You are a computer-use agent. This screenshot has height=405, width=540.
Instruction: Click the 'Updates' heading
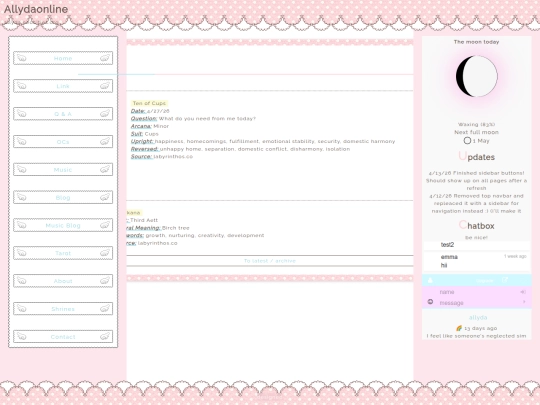point(477,157)
